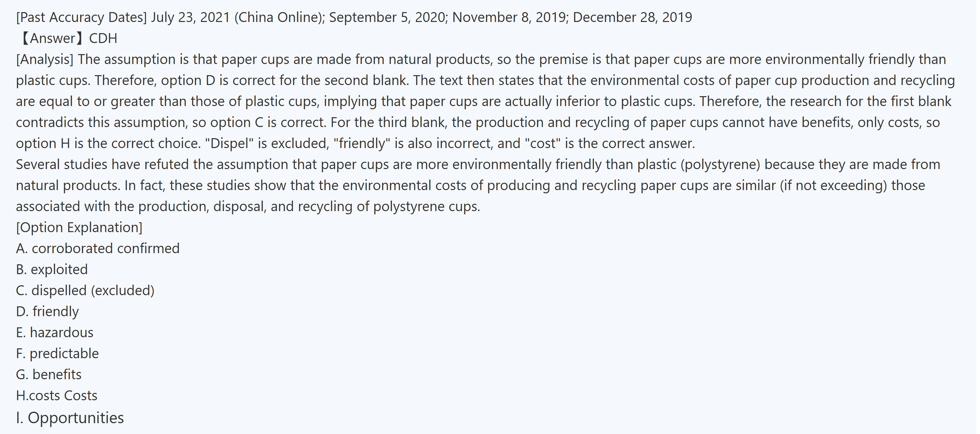Click option A corroborated confirmed
Image resolution: width=980 pixels, height=434 pixels.
98,249
